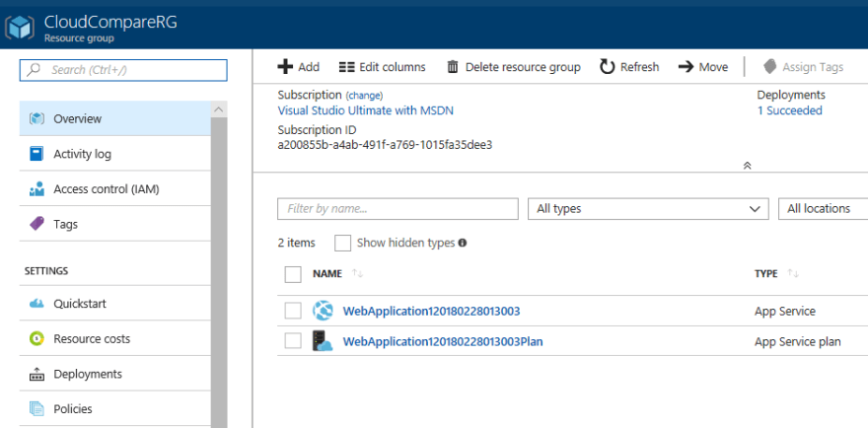Click the Overview cube icon in sidebar
Viewport: 868px width, 428px height.
(36, 118)
